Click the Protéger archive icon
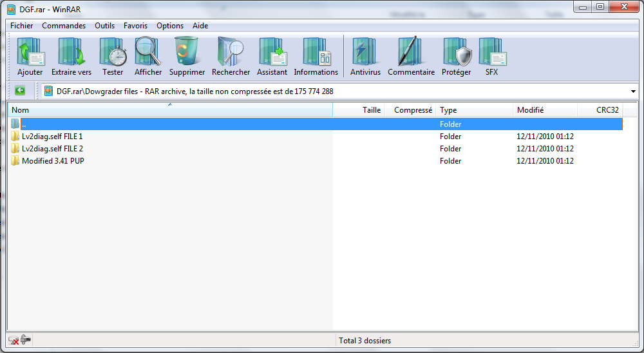Viewport: 644px width, 353px height. 457,56
